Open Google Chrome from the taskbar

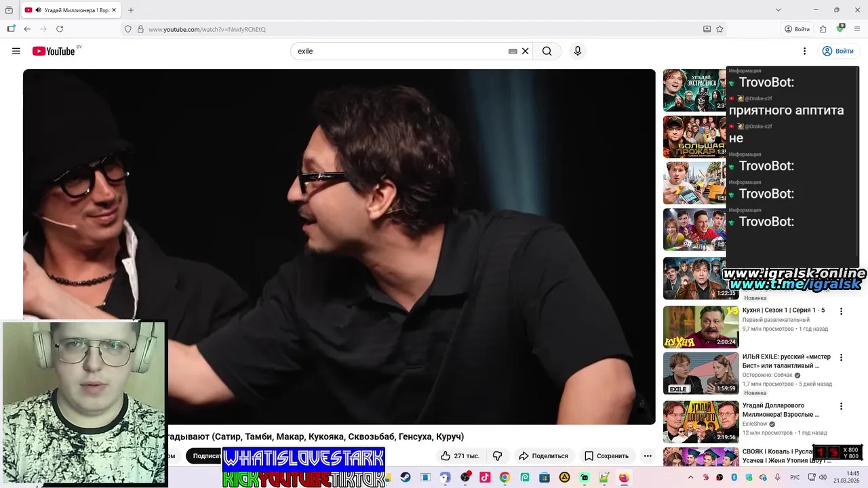505,477
